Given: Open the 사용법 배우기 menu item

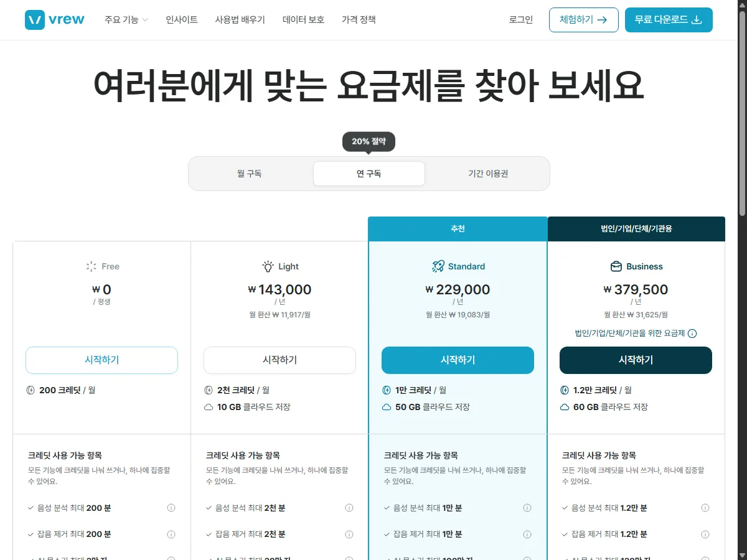Looking at the screenshot, I should tap(240, 20).
